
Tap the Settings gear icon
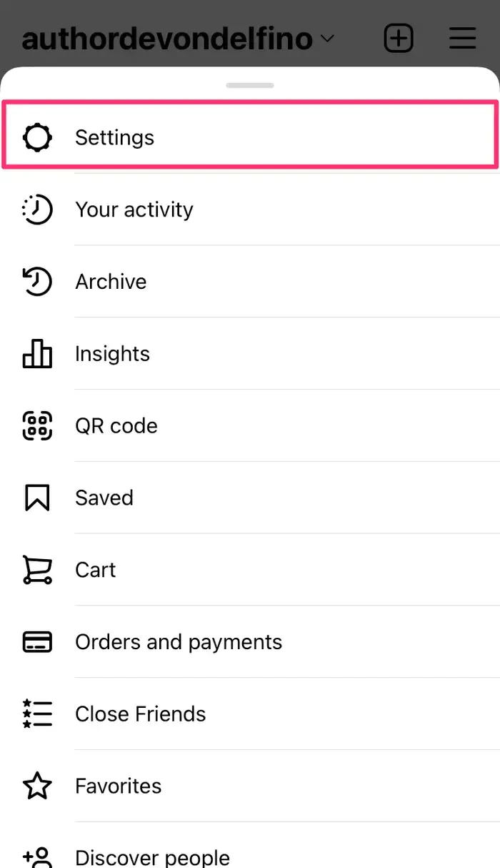37,137
